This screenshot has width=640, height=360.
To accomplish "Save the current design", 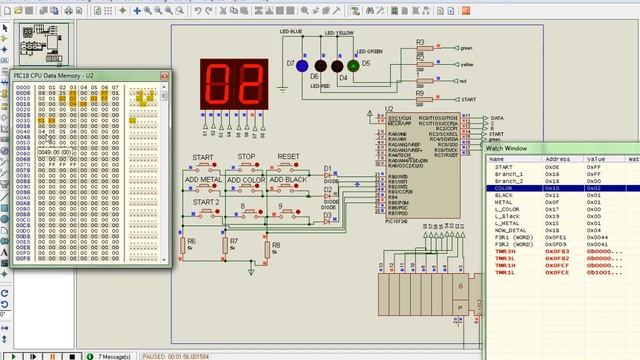I will coord(29,11).
